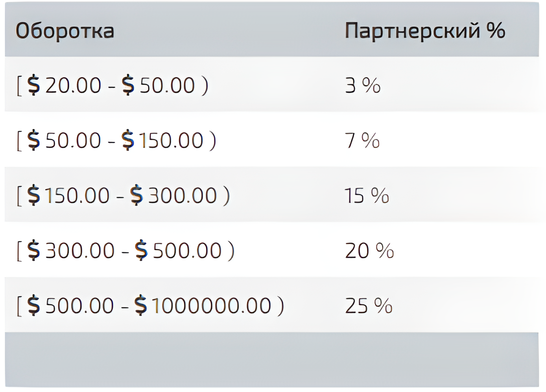Click the $50.00 upper limit in first row
The width and height of the screenshot is (546, 392).
[158, 85]
